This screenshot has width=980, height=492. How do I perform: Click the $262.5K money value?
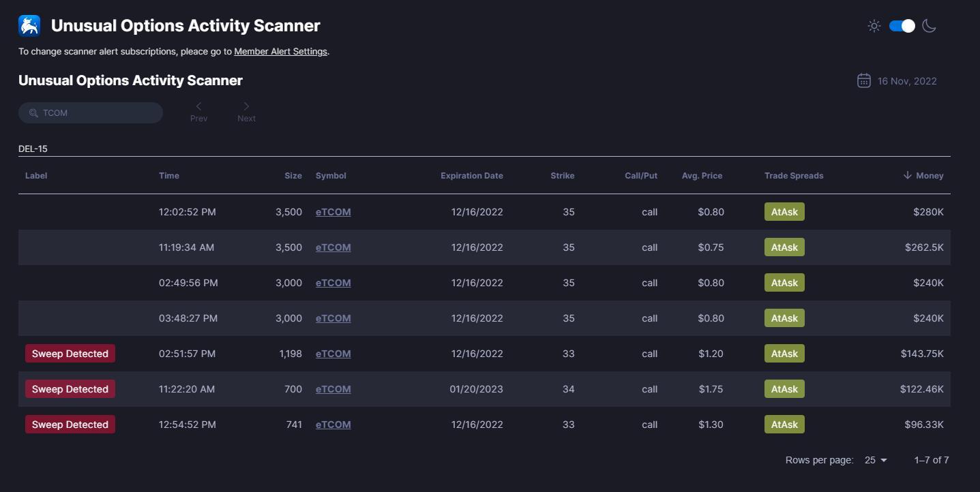(924, 247)
